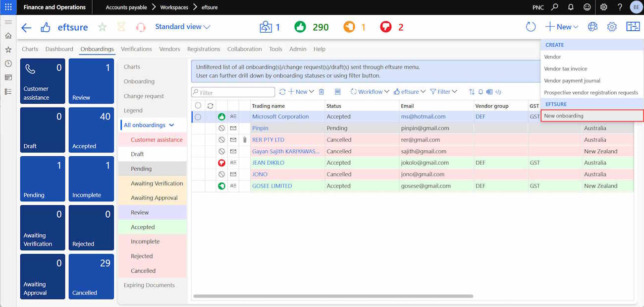644x307 pixels.
Task: Click the code brackets icon in grid toolbar
Action: pyautogui.click(x=498, y=92)
